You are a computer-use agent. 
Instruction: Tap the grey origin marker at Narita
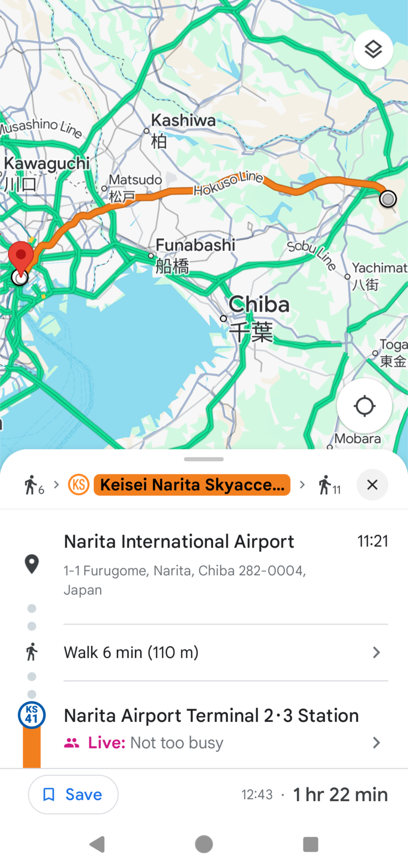pyautogui.click(x=388, y=199)
